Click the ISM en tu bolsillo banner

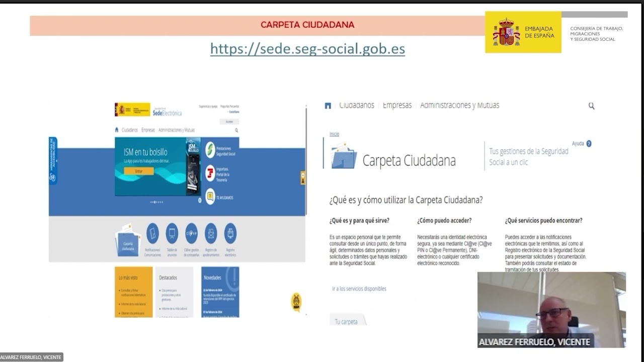[x=157, y=166]
